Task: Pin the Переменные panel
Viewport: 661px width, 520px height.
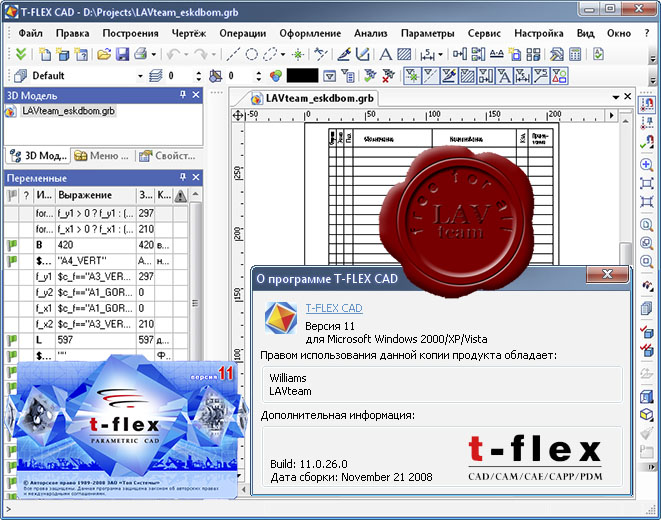Action: point(183,177)
